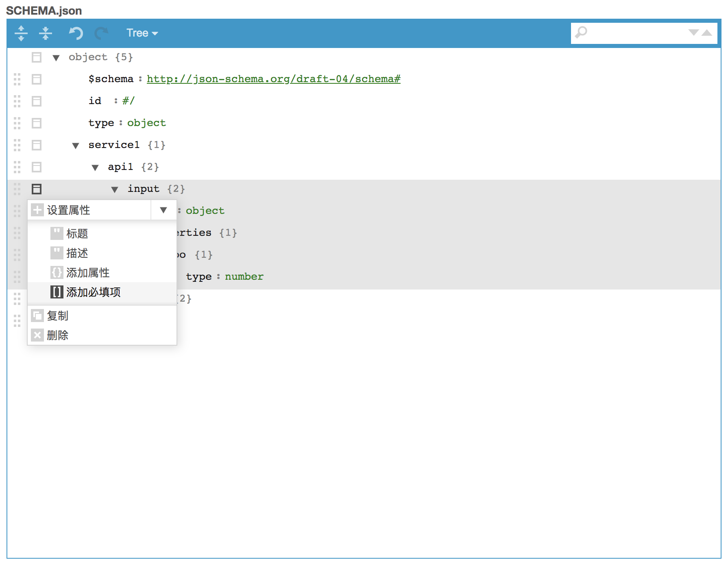Click the input field name
728x566 pixels.
[143, 189]
